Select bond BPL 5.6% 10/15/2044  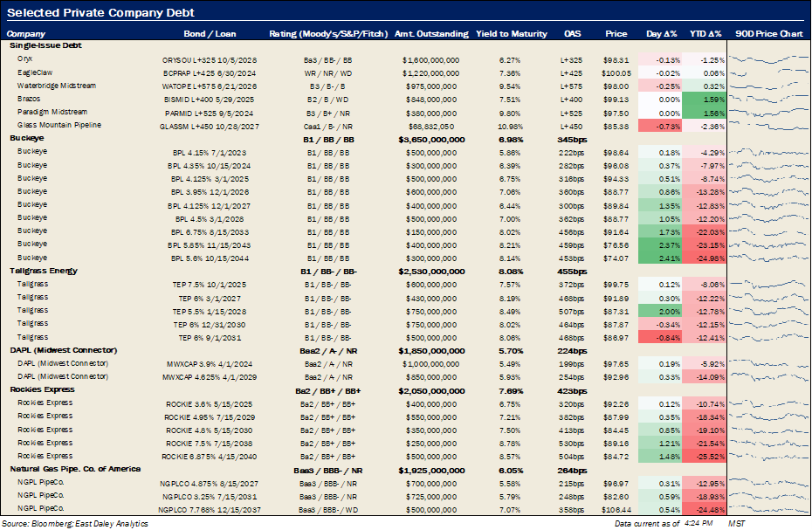pos(210,258)
